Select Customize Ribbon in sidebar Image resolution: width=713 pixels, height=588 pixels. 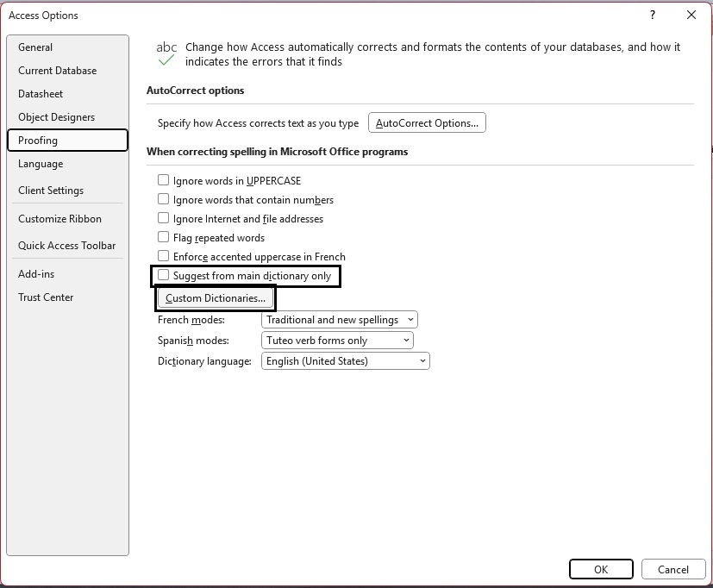(59, 219)
